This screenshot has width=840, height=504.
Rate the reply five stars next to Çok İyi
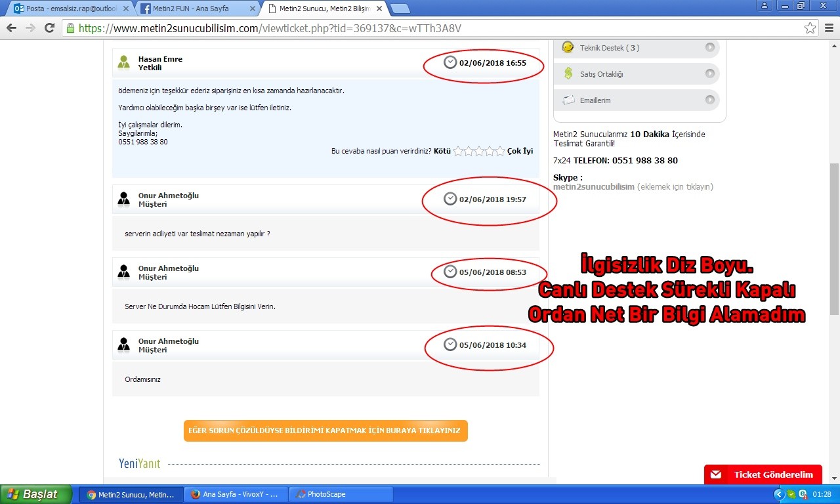pyautogui.click(x=500, y=151)
